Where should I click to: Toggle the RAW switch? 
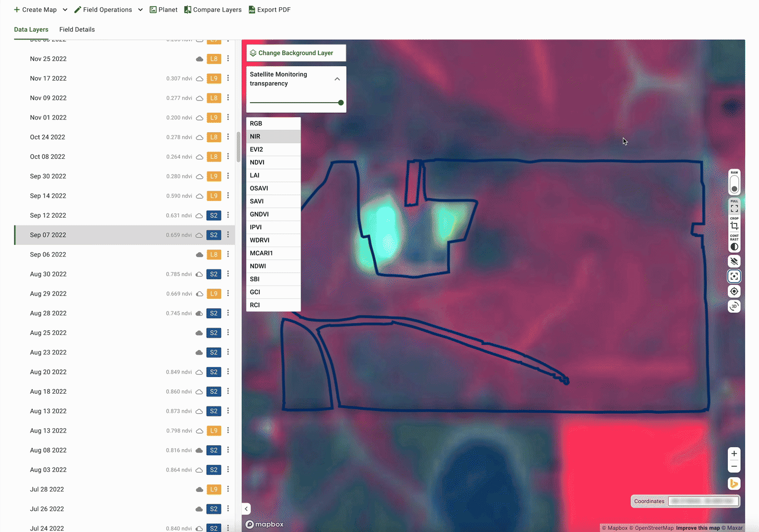pyautogui.click(x=734, y=184)
